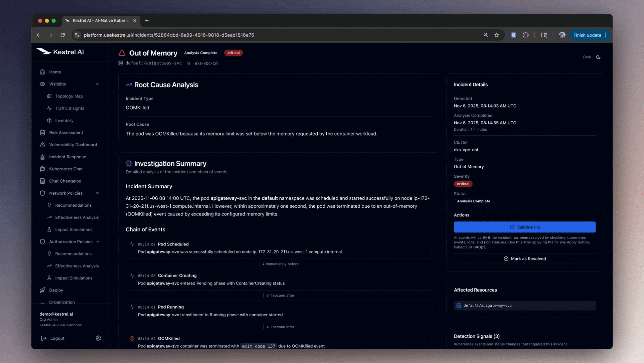Image resolution: width=644 pixels, height=363 pixels.
Task: Open Incident Response menu item
Action: 68,157
